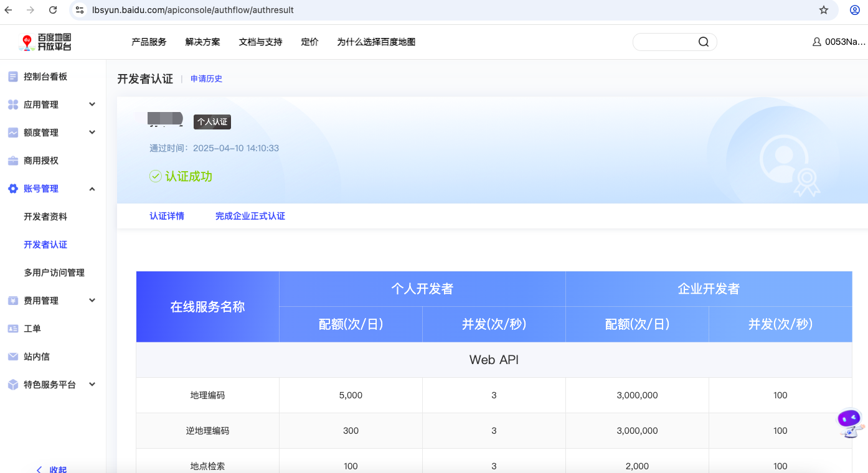Go back to the previous browser page
The height and width of the screenshot is (473, 868).
tap(9, 10)
